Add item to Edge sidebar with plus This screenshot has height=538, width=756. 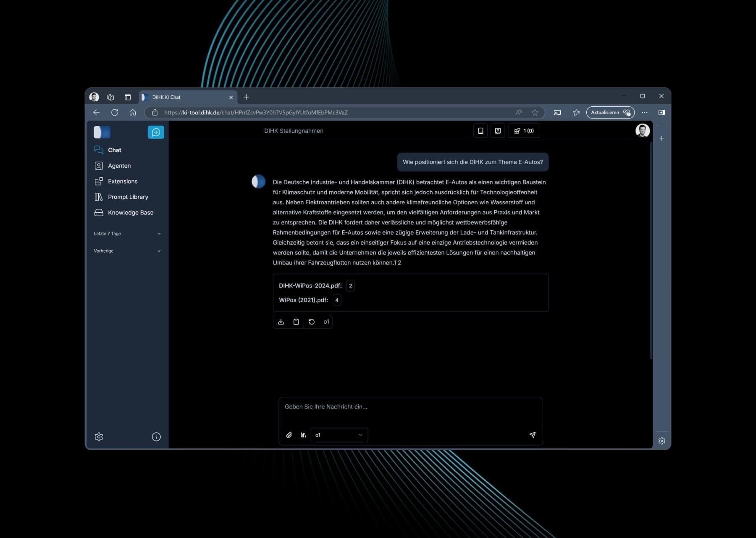pyautogui.click(x=661, y=138)
